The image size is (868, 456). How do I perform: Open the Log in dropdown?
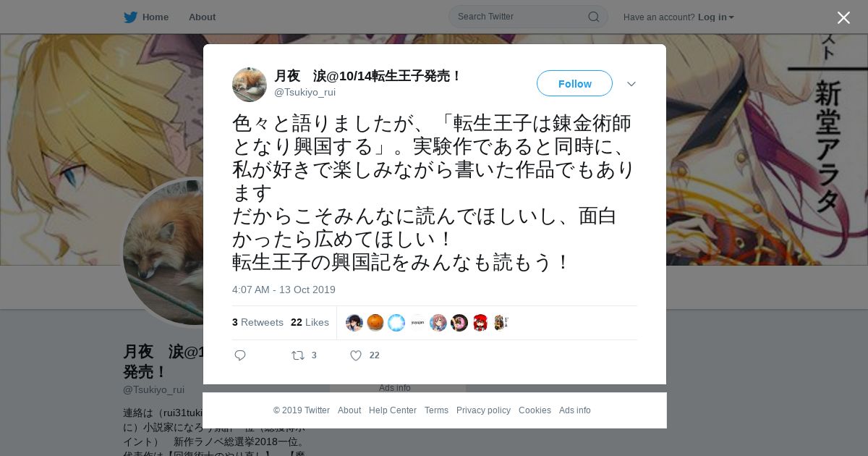coord(715,17)
